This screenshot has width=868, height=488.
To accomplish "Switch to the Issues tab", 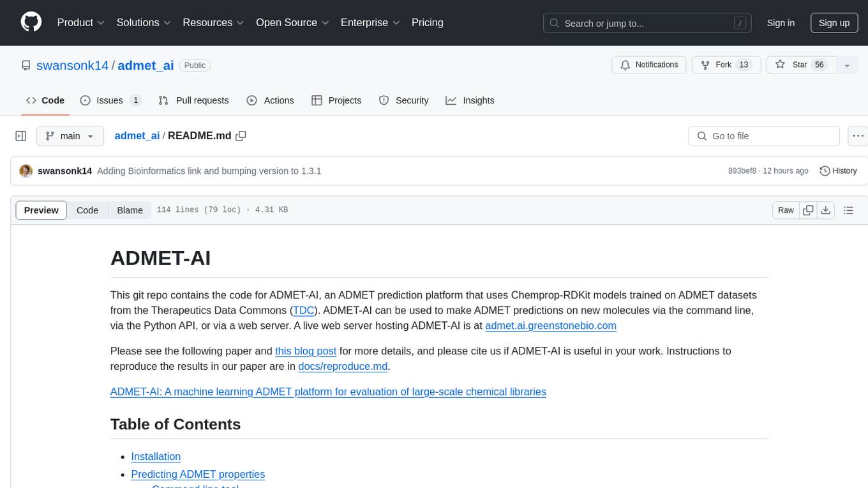I will click(110, 100).
